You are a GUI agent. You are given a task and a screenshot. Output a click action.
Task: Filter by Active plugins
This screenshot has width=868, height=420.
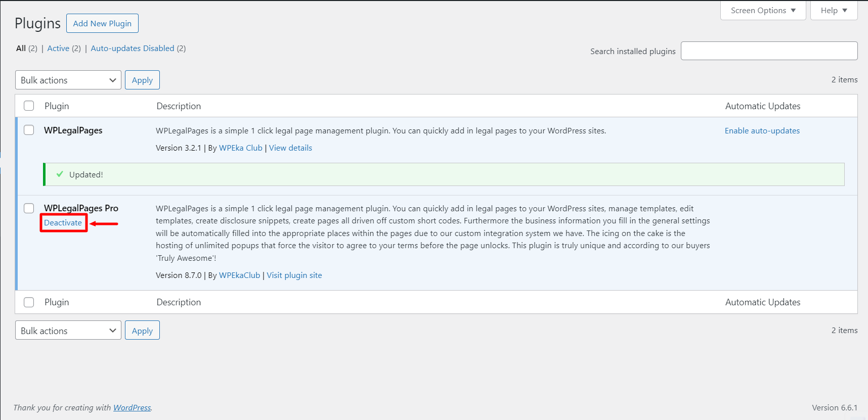(58, 49)
